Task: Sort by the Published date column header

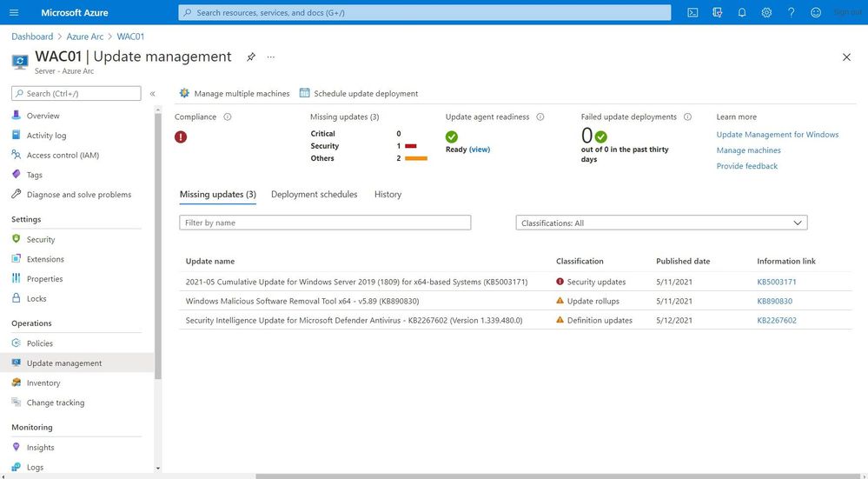Action: click(x=683, y=262)
